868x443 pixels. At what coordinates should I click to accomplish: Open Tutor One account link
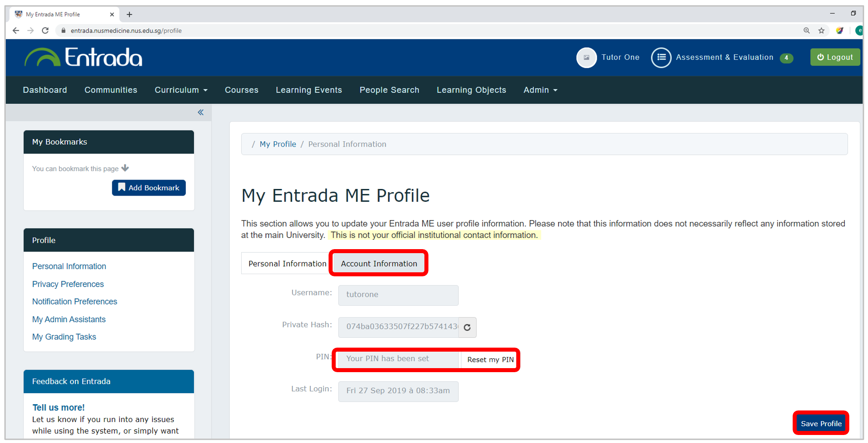[620, 57]
